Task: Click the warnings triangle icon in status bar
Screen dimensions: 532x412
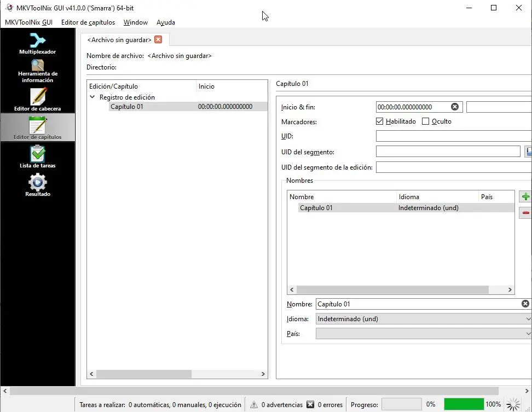Action: pyautogui.click(x=254, y=404)
